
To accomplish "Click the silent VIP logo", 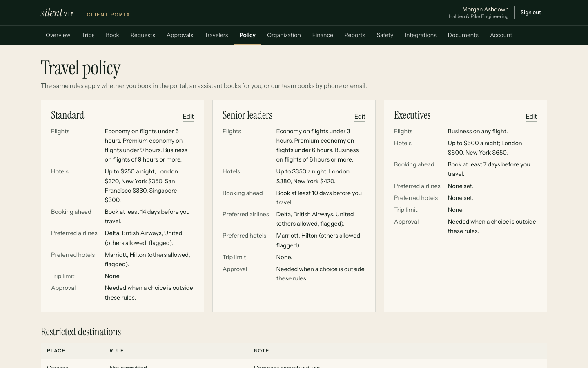I will click(x=57, y=13).
